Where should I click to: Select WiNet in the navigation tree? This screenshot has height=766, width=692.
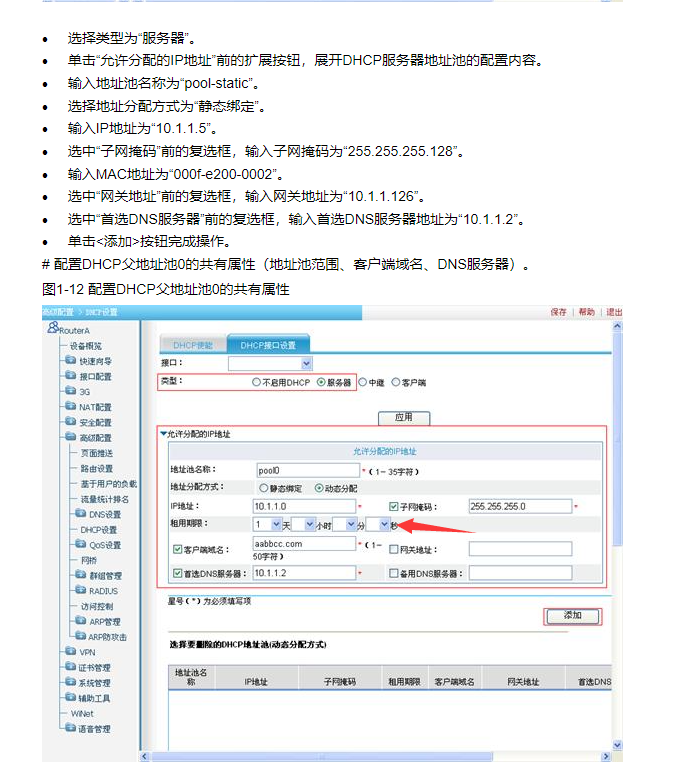[x=82, y=713]
